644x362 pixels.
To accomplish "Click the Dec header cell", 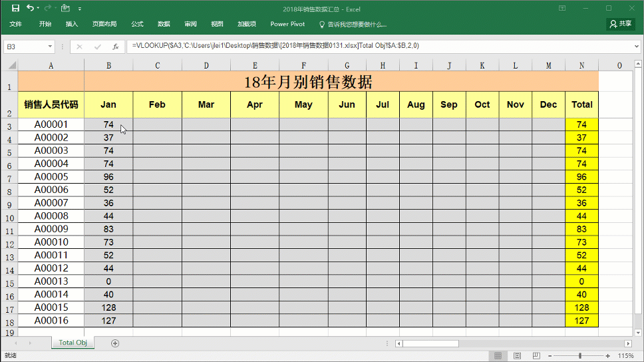I will click(x=548, y=104).
